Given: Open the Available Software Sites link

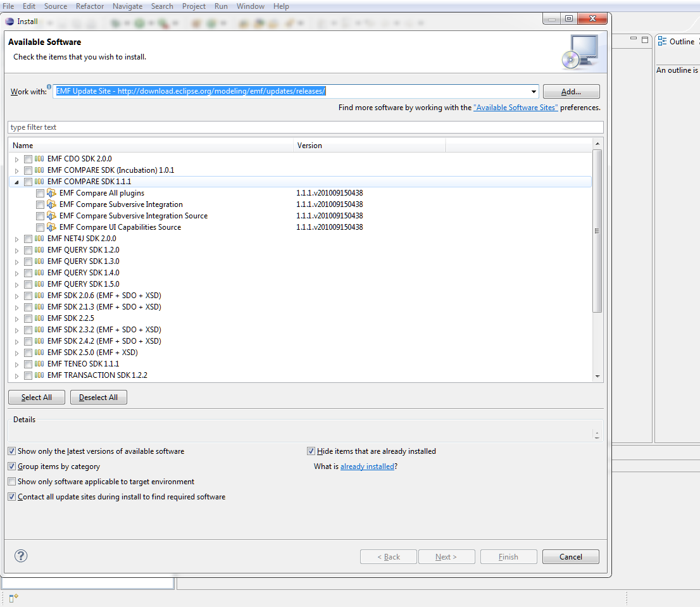Looking at the screenshot, I should 516,108.
